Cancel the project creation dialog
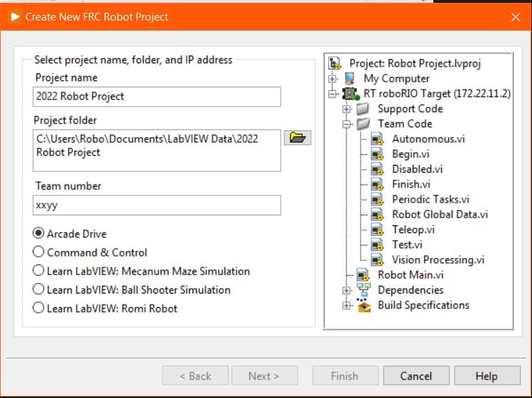This screenshot has width=532, height=398. [416, 375]
